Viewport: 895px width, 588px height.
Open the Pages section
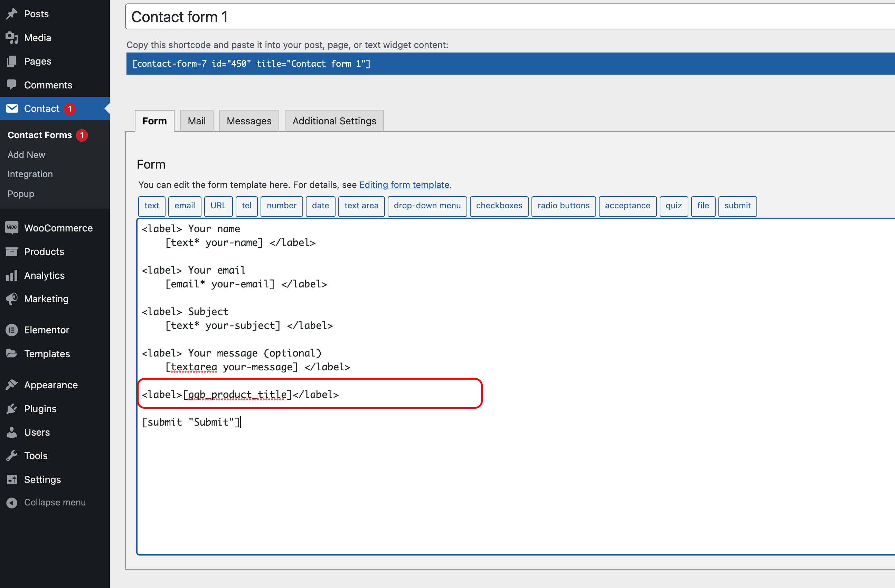tap(37, 61)
